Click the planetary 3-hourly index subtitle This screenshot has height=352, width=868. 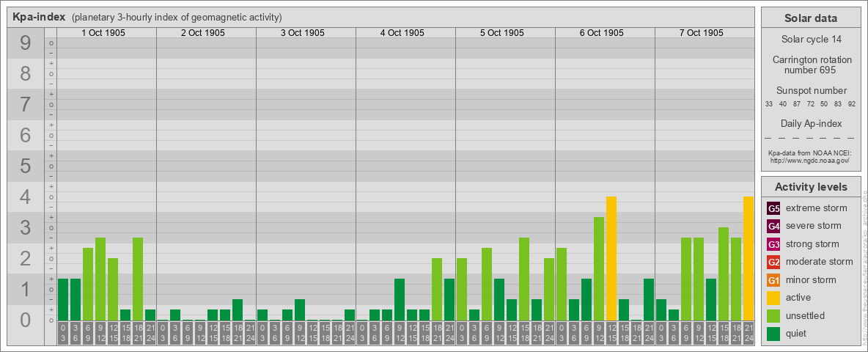(177, 18)
